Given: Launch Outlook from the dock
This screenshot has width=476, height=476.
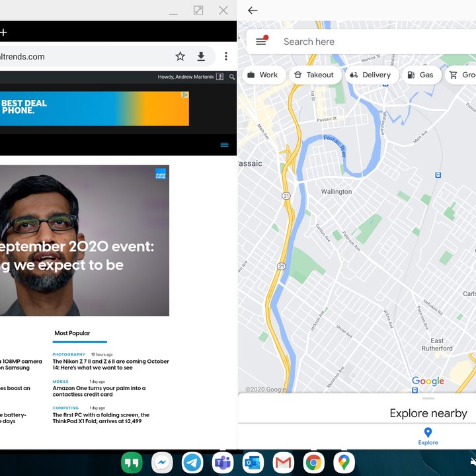Looking at the screenshot, I should [253, 463].
